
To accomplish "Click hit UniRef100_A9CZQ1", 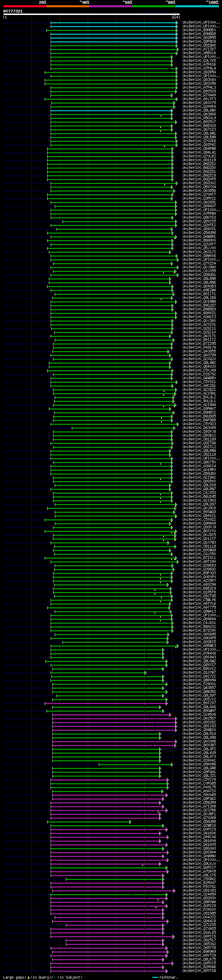I will (x=199, y=386).
